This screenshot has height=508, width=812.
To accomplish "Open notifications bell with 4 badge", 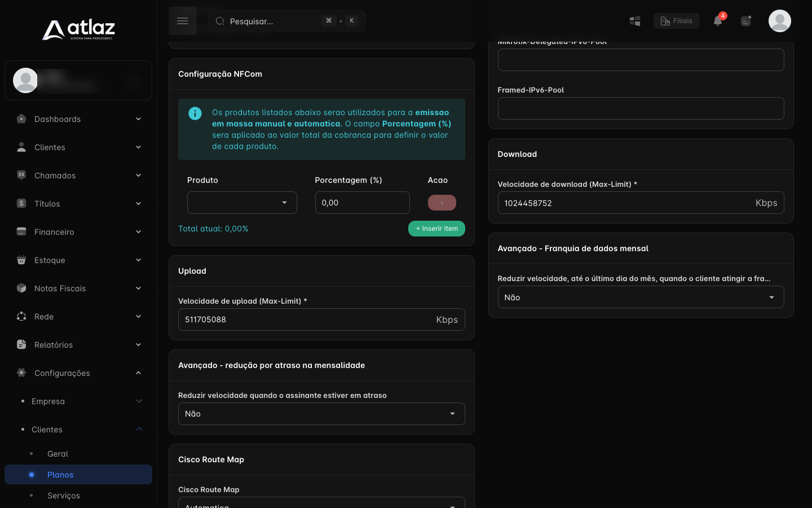I will [718, 20].
